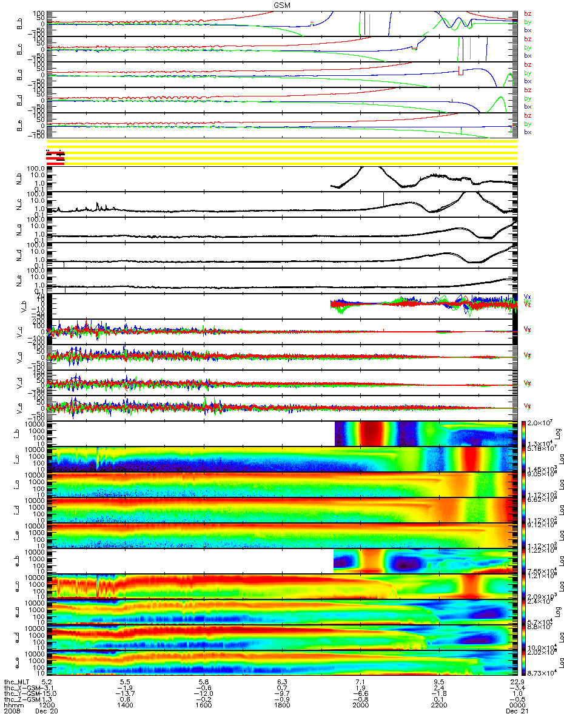Click the bx legend of the B_e panel
The width and height of the screenshot is (564, 728).
click(528, 132)
